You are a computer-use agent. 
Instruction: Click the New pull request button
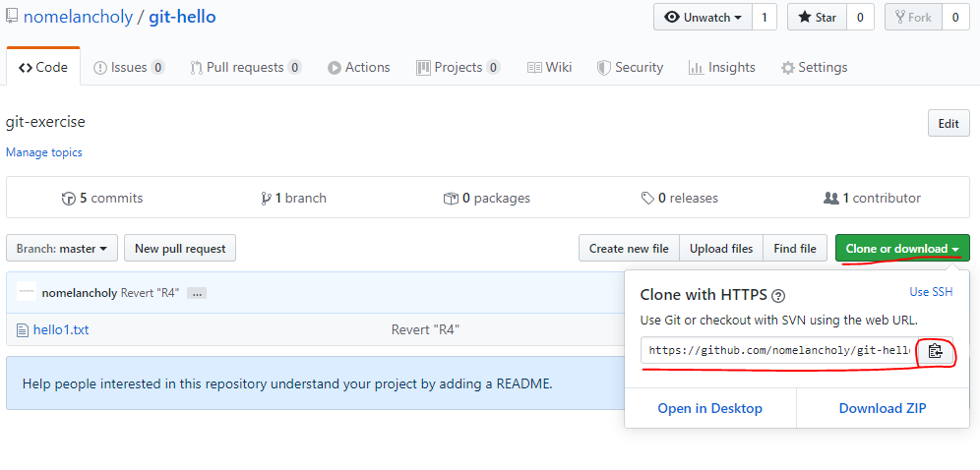click(180, 249)
